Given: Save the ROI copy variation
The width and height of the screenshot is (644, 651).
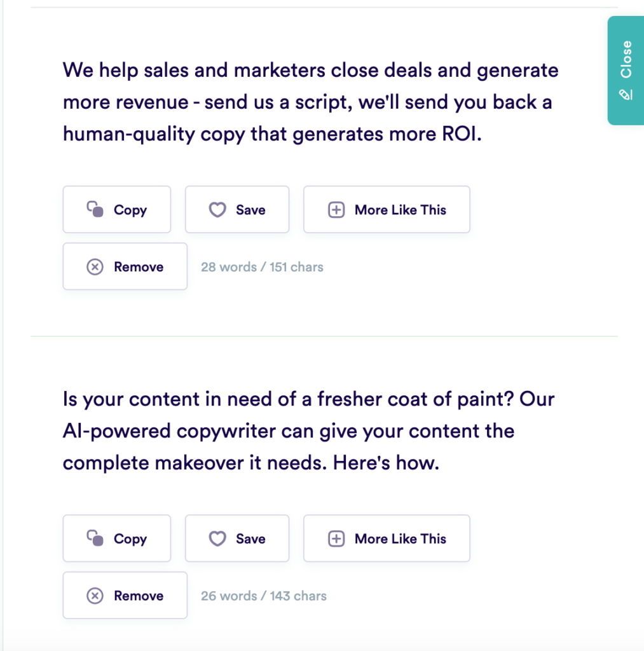Looking at the screenshot, I should [x=236, y=209].
